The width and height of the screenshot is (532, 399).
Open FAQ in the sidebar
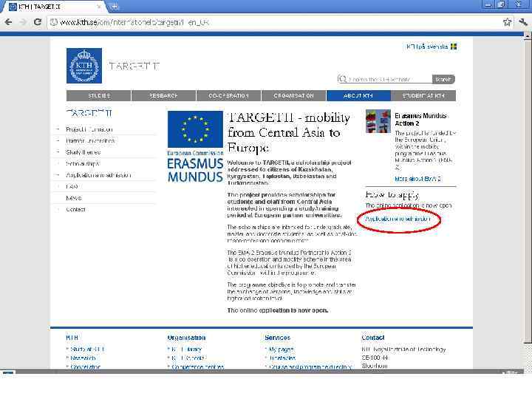coord(72,186)
